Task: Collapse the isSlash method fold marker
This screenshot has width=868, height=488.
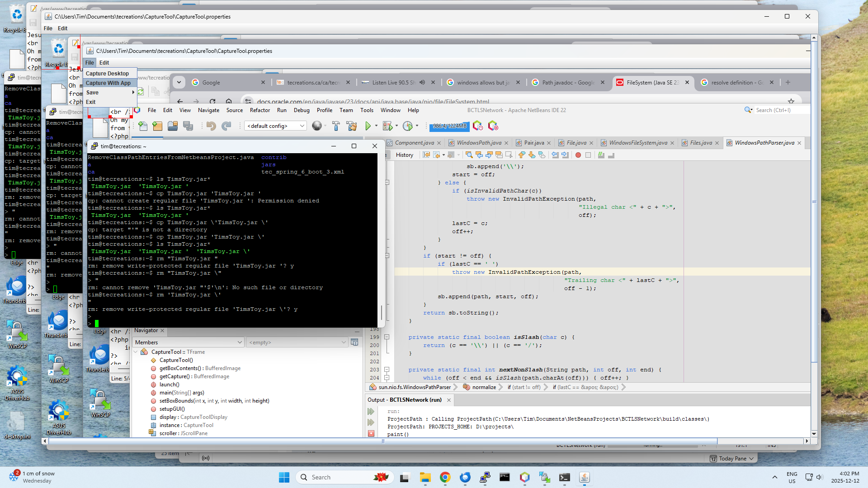Action: 387,337
